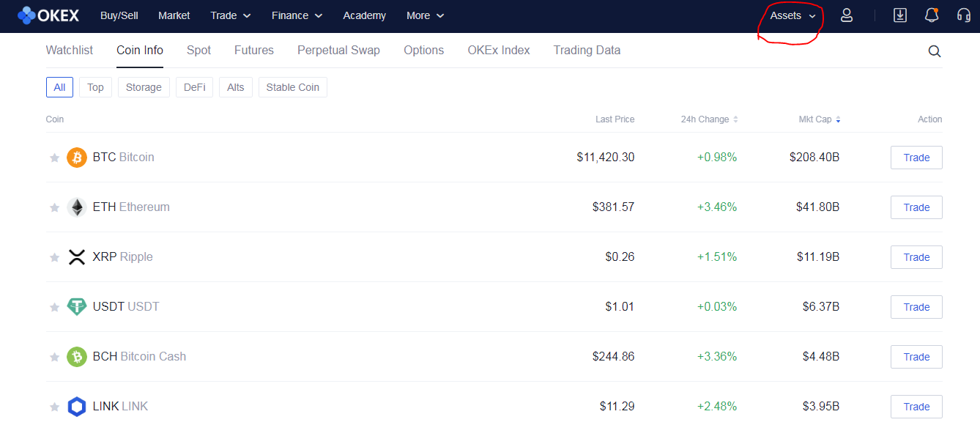Click the BTC Bitcoin coin name
The width and height of the screenshot is (980, 425).
[x=124, y=158]
